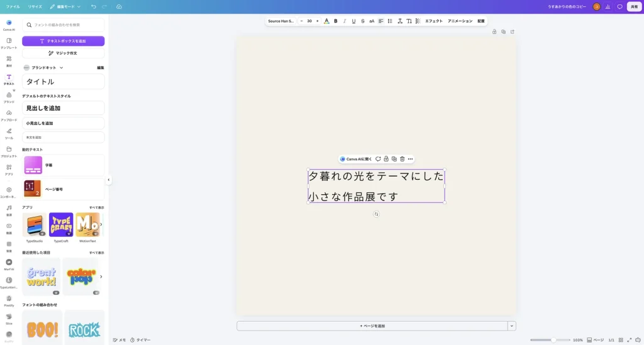
Task: Click the Share (共有) button
Action: tap(634, 6)
